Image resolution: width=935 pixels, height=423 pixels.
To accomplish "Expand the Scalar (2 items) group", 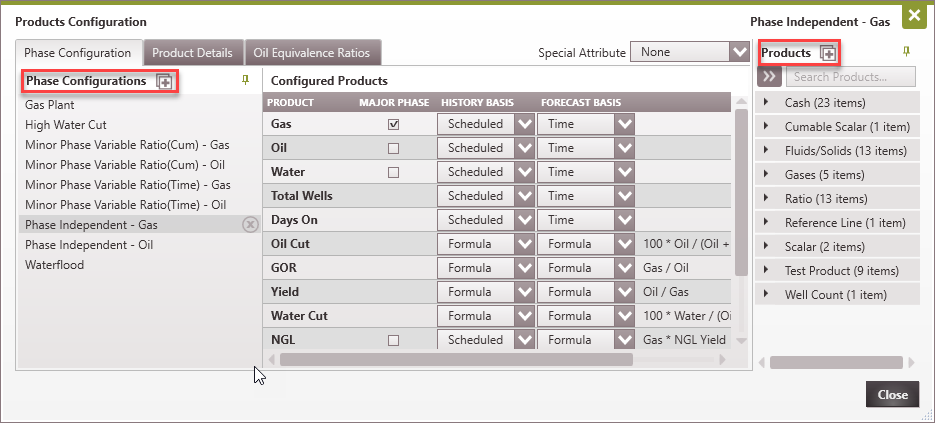I will (x=765, y=246).
